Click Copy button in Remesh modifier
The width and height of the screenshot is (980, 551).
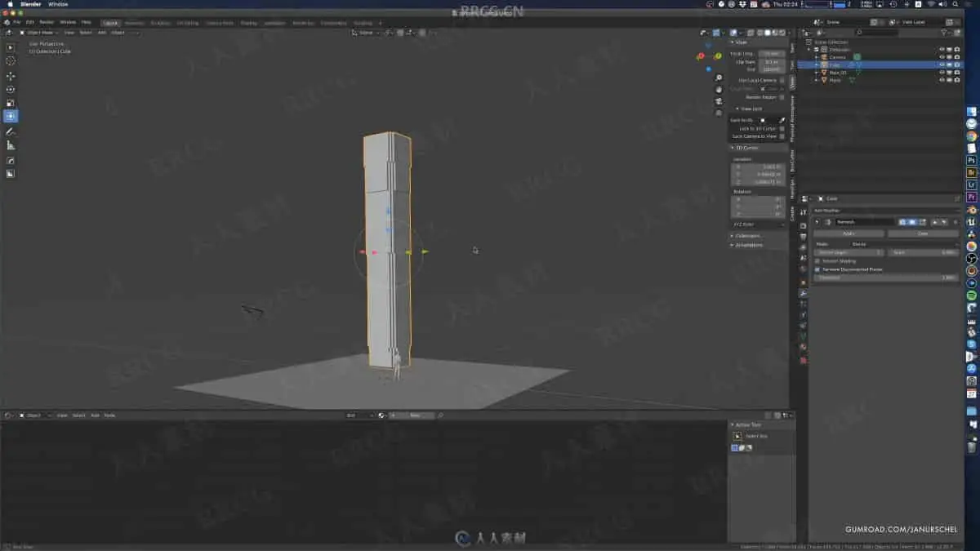[x=923, y=233]
